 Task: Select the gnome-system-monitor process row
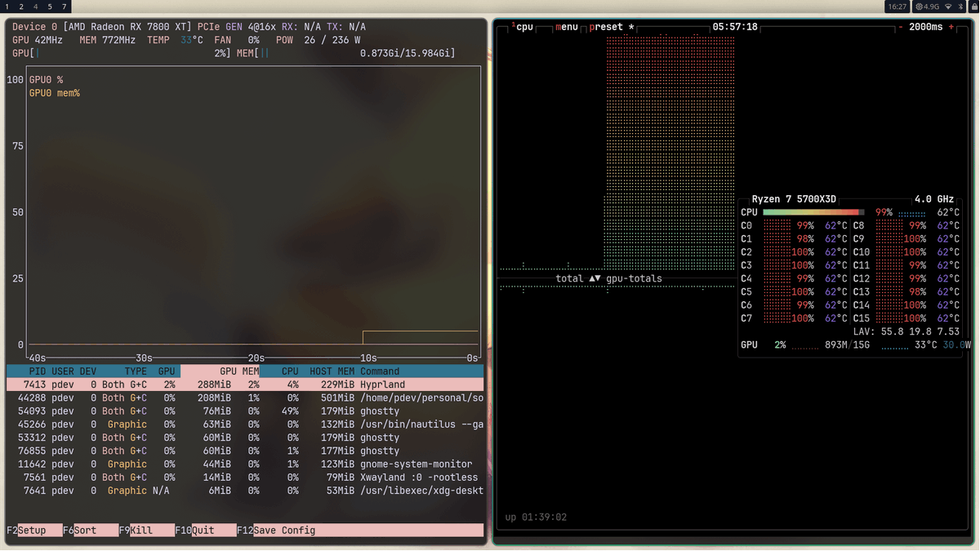click(245, 464)
